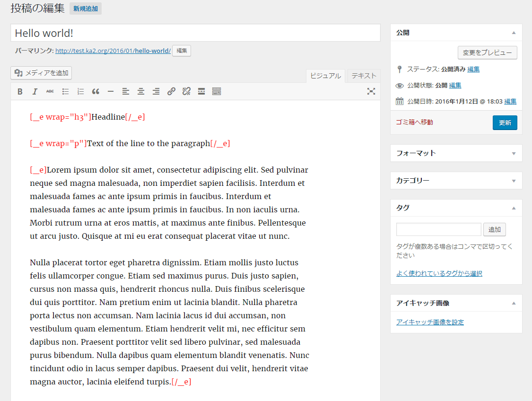Image resolution: width=532 pixels, height=401 pixels.
Task: Remove link from selected text
Action: point(186,92)
